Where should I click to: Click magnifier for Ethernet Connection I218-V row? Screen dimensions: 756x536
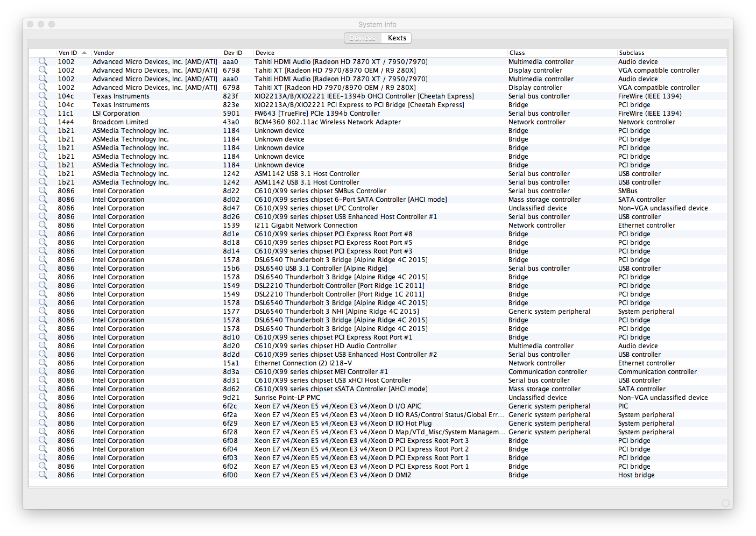43,363
